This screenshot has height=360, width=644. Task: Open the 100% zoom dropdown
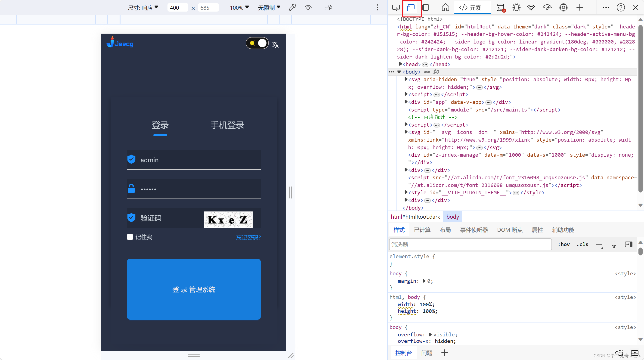[239, 7]
